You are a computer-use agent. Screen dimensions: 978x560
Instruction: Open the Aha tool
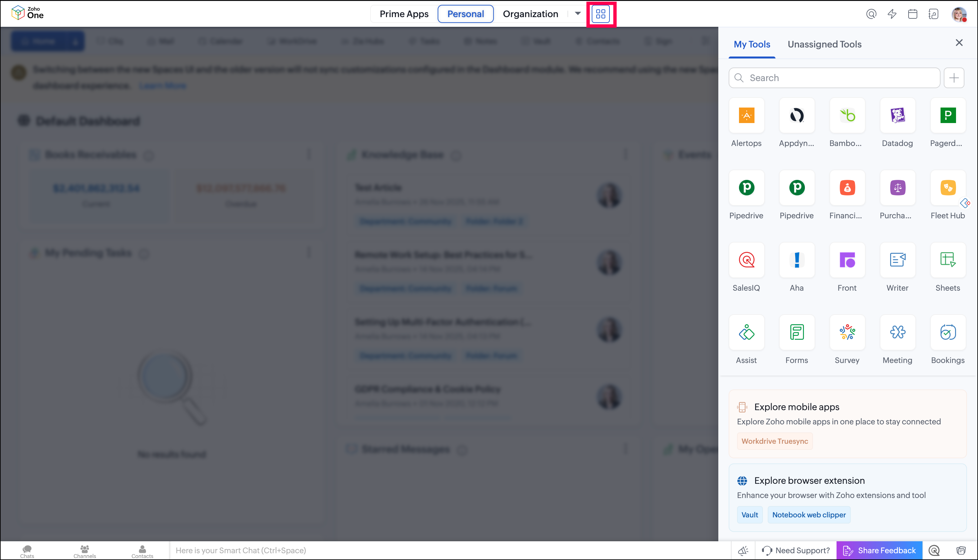click(796, 260)
